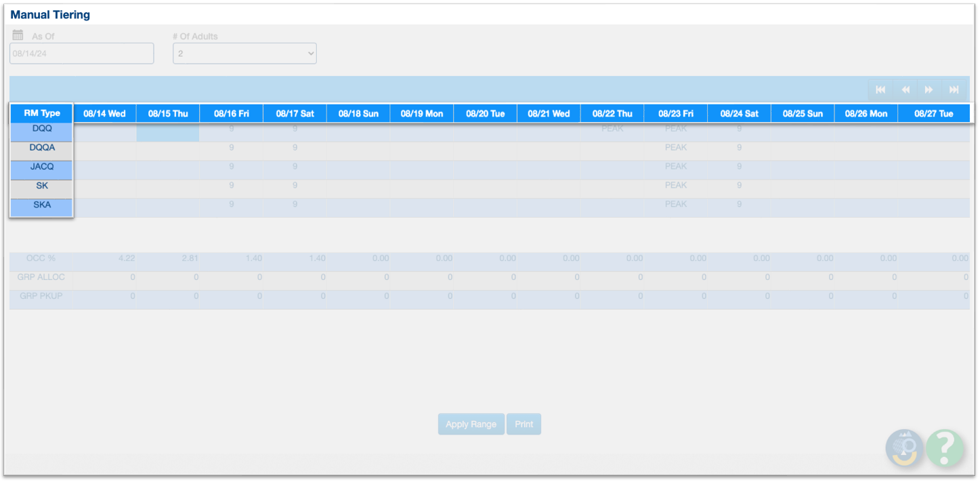Select the 08/15 Thu column header
Viewport: 980px width, 482px height.
tap(168, 113)
